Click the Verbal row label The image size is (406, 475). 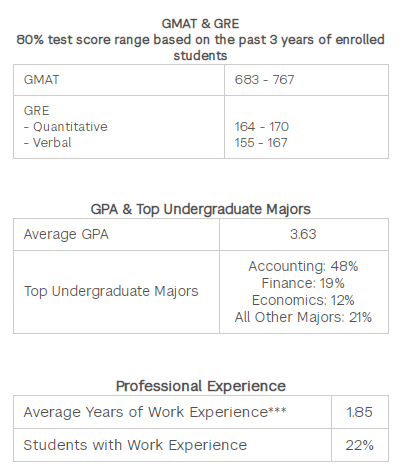click(x=48, y=143)
